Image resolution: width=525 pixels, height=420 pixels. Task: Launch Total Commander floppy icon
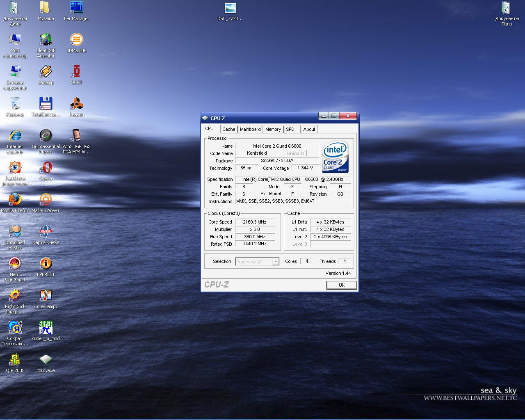click(x=46, y=103)
